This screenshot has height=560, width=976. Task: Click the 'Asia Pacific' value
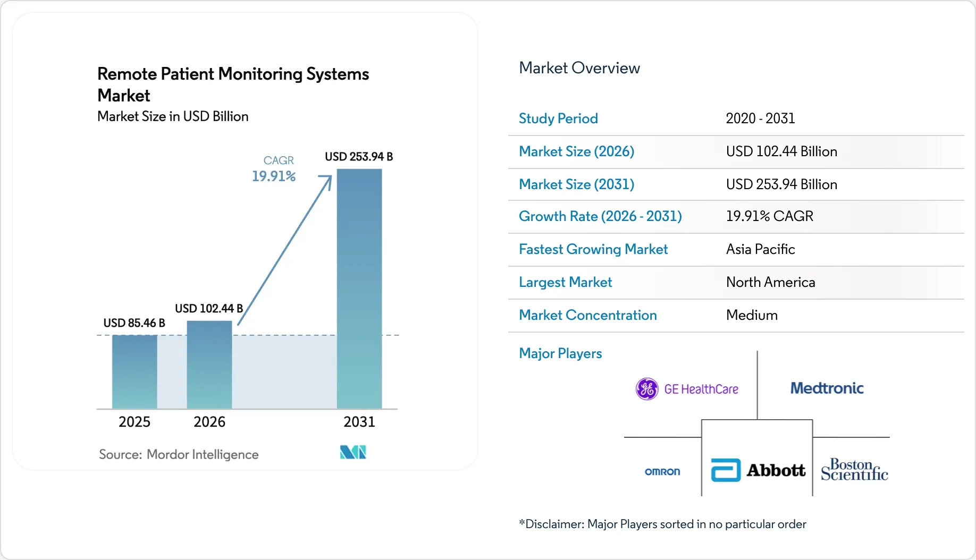pos(761,249)
